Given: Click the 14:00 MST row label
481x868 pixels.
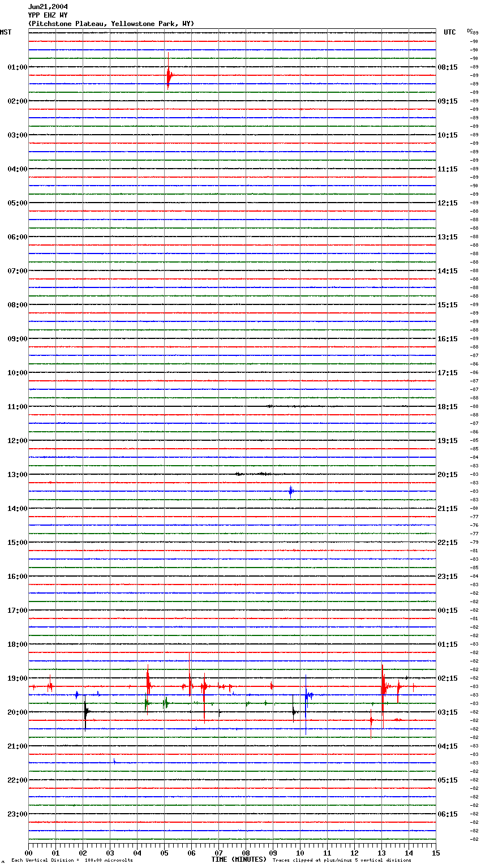Looking at the screenshot, I should click(18, 509).
